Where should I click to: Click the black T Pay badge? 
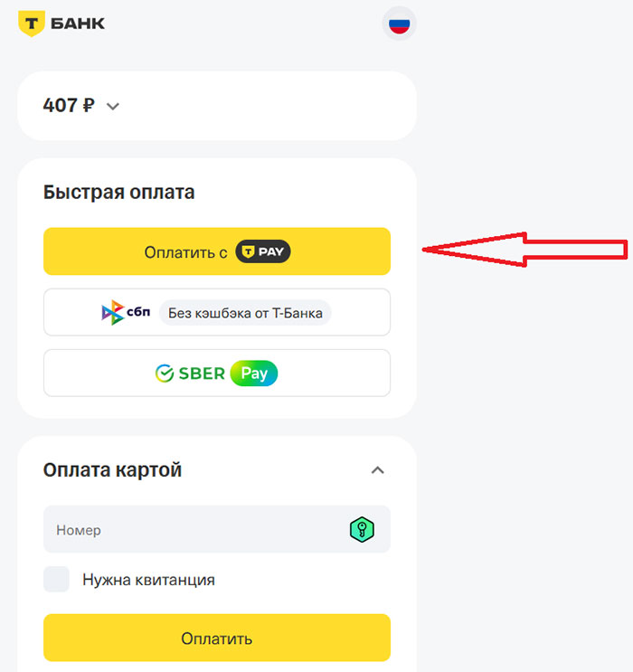click(263, 252)
